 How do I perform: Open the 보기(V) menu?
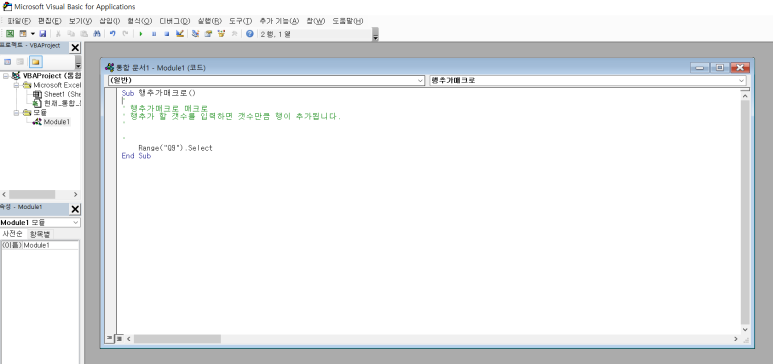80,21
